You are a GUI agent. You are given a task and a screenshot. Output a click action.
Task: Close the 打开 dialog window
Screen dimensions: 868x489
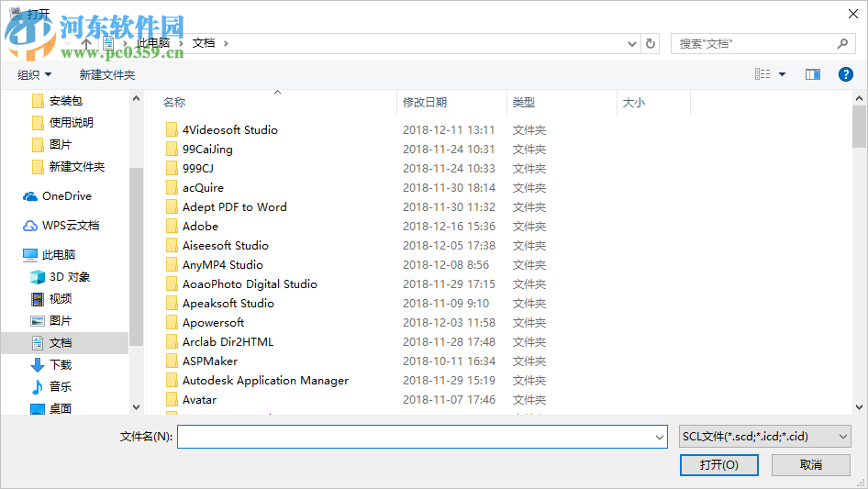(853, 14)
